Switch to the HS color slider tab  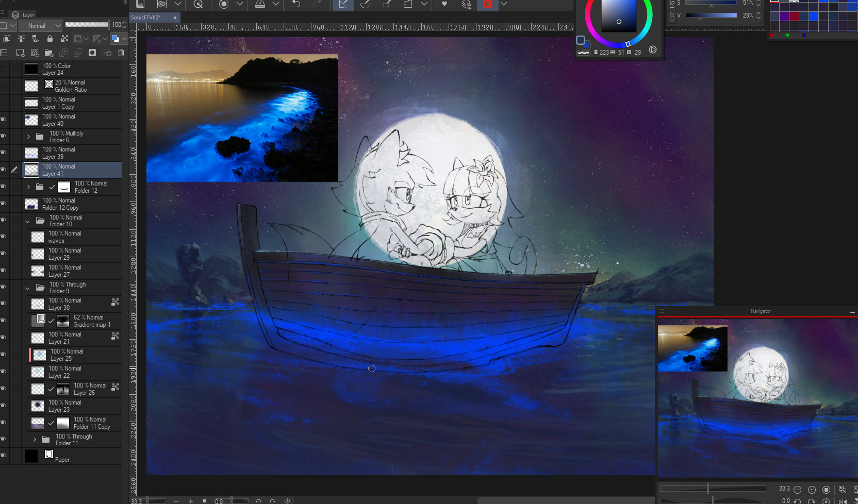click(x=672, y=4)
